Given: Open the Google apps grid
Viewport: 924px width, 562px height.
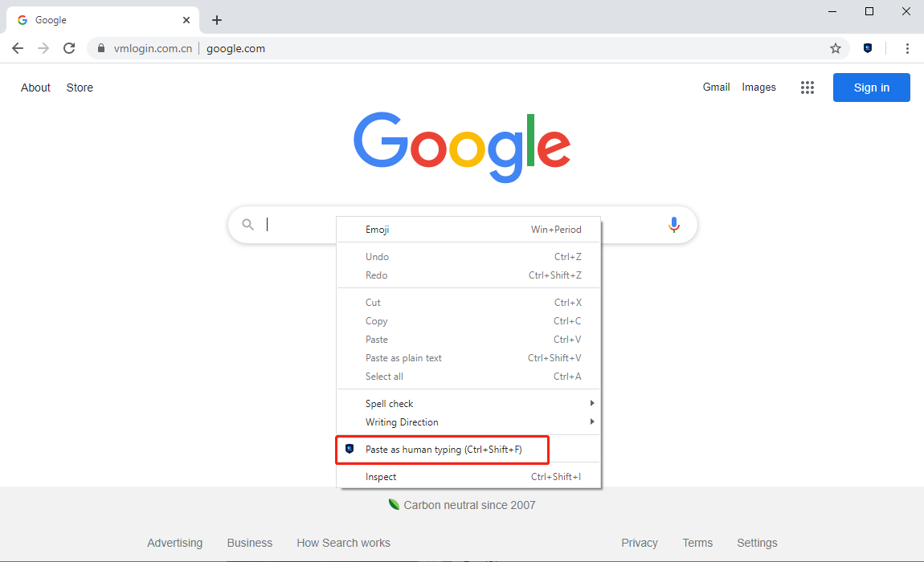Looking at the screenshot, I should [807, 88].
